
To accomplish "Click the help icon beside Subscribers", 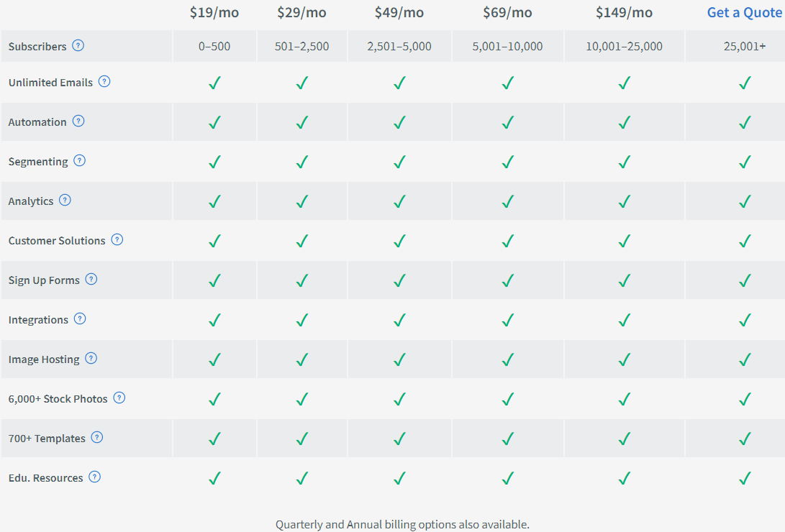I will (78, 45).
